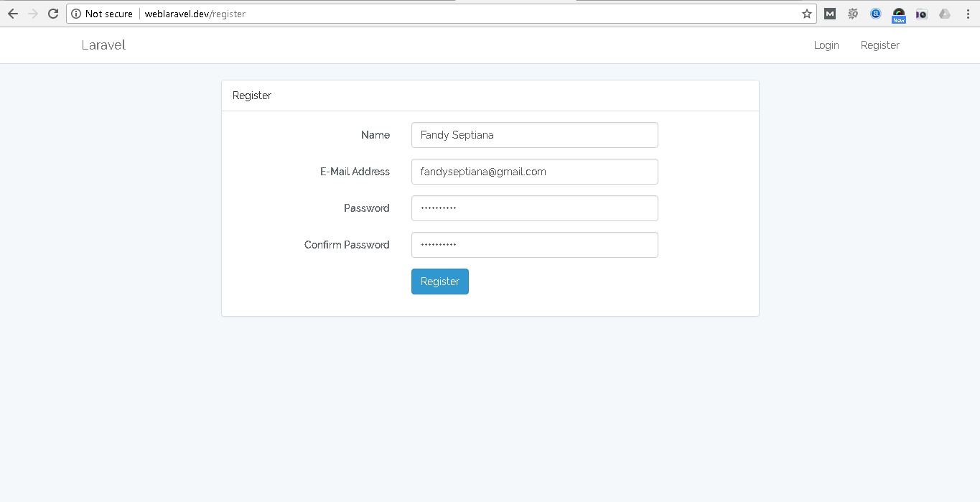Focus the E-Mail Address field
The image size is (980, 502).
tap(534, 171)
